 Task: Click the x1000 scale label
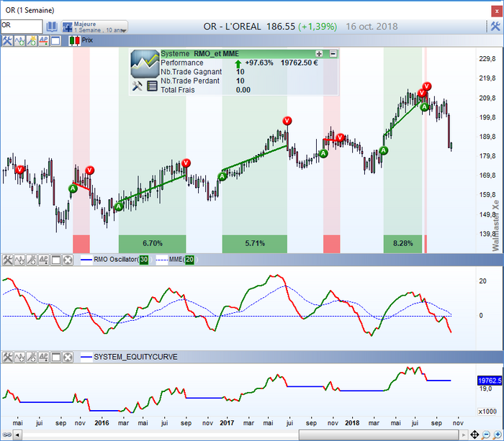pyautogui.click(x=487, y=412)
